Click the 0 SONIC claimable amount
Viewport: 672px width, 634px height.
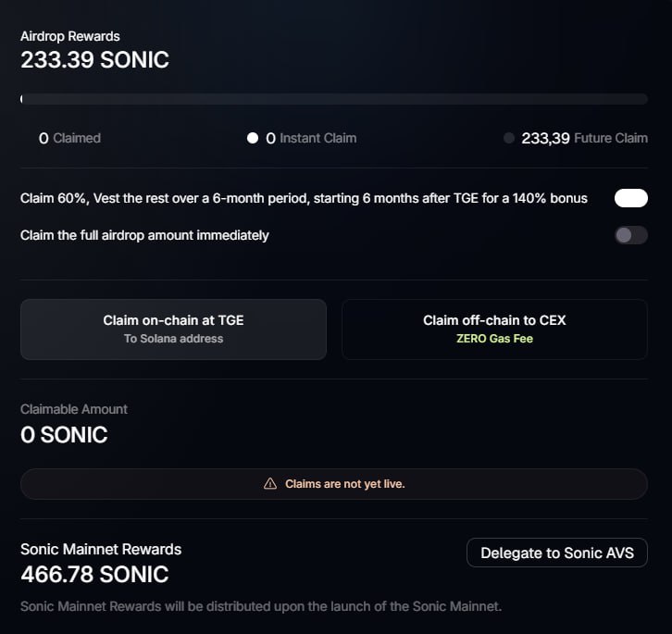tap(64, 435)
